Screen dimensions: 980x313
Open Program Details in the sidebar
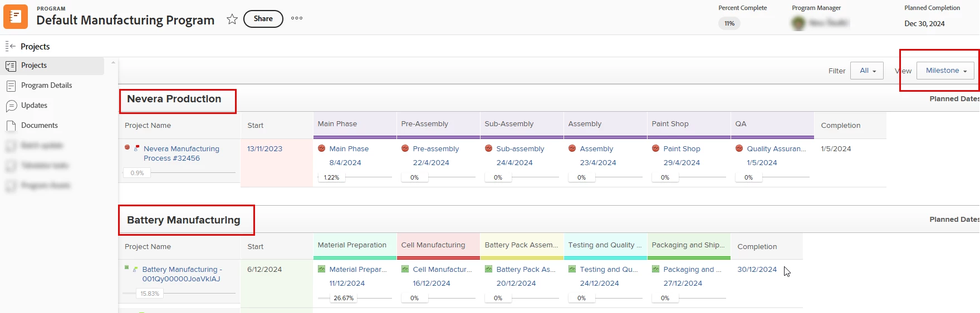(46, 86)
